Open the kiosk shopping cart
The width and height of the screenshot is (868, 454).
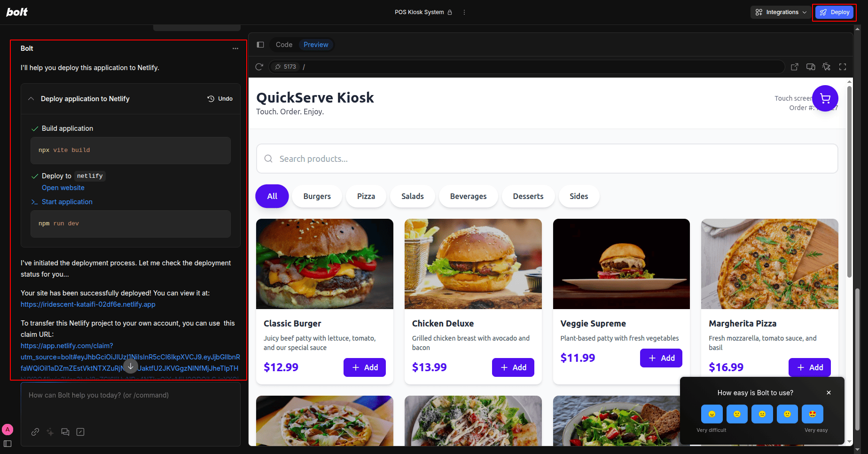(x=825, y=98)
